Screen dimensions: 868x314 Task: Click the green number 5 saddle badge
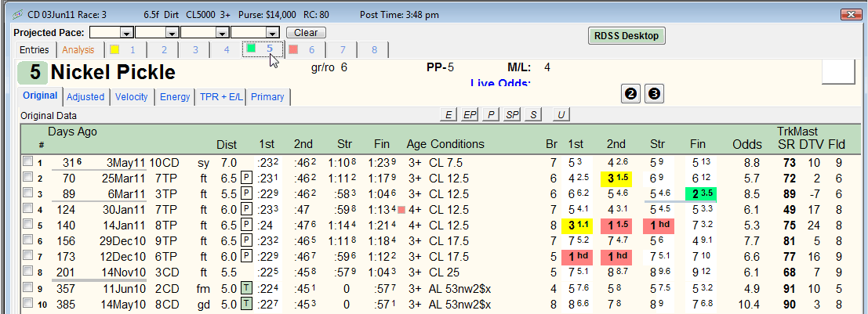point(33,73)
